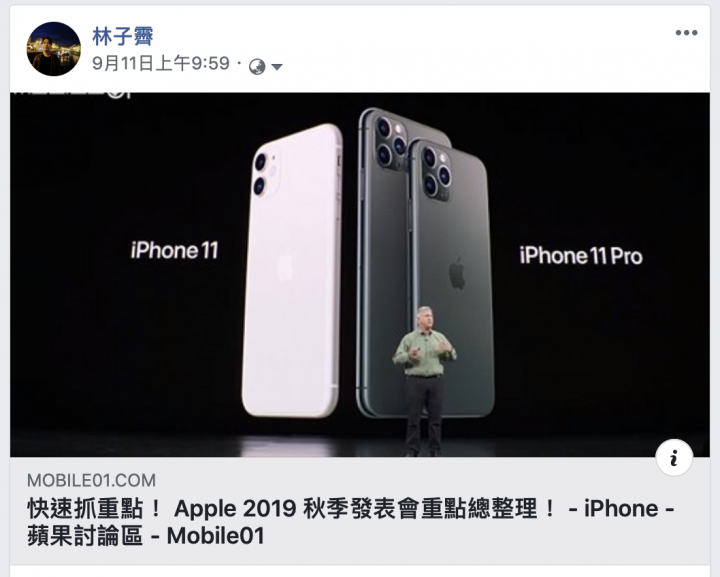Click second title line 蘋果討論區 - Mobile01
The image size is (720, 577).
[146, 536]
